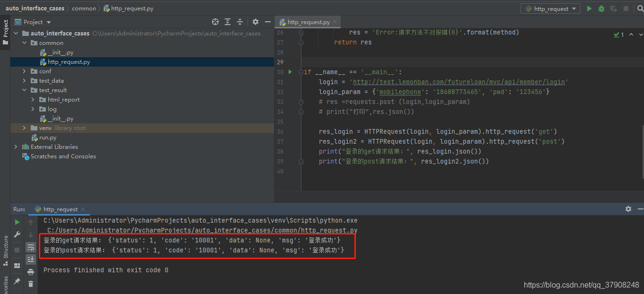Click 'Process finished with exit code 0' text

click(x=106, y=270)
